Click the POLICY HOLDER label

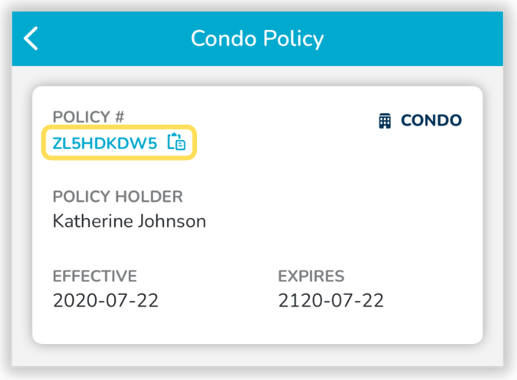point(118,196)
